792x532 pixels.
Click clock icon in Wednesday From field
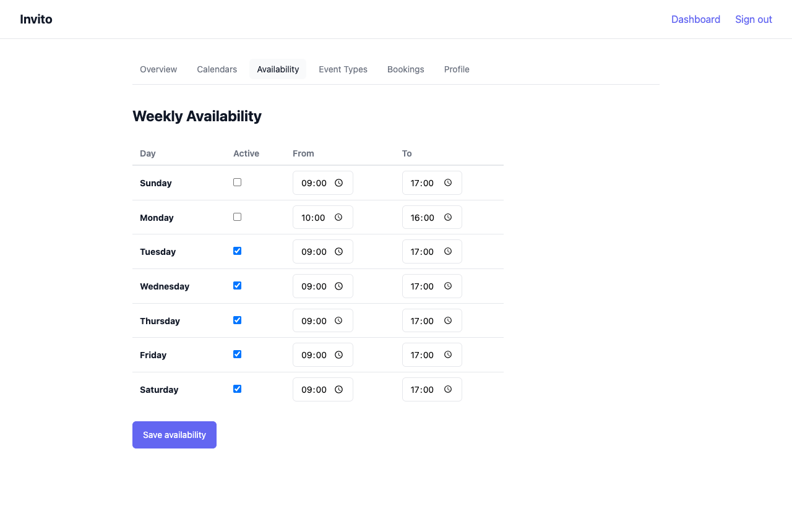coord(338,286)
